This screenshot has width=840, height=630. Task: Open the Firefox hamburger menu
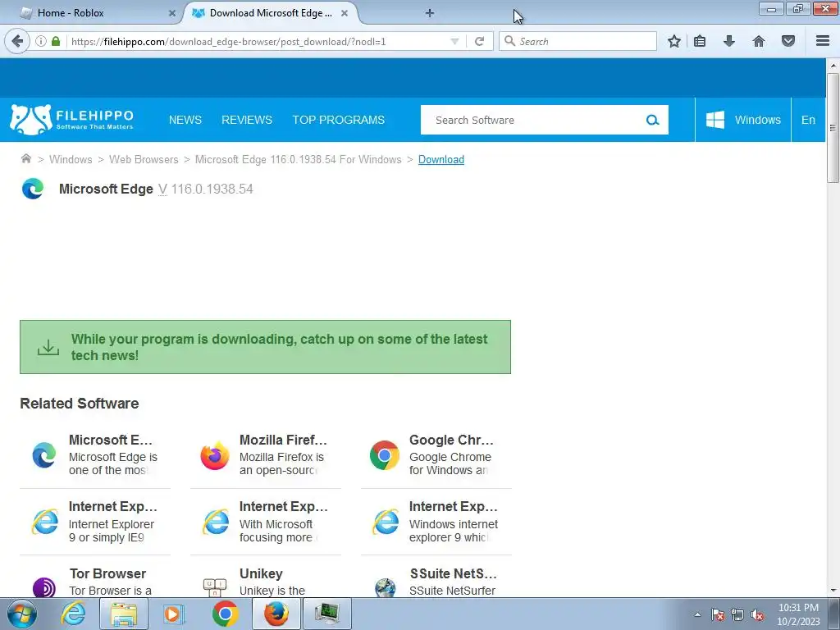point(823,41)
